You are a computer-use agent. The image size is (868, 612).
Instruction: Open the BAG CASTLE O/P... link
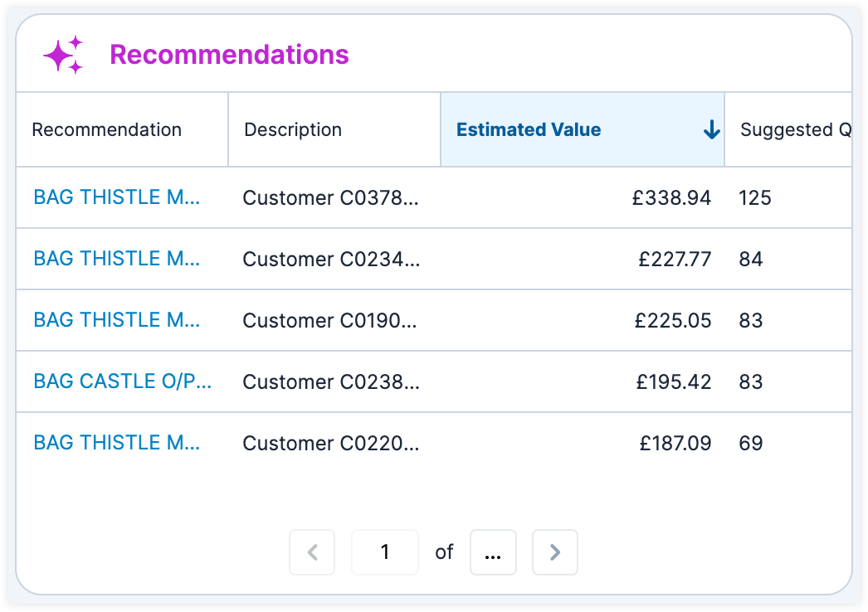(122, 381)
